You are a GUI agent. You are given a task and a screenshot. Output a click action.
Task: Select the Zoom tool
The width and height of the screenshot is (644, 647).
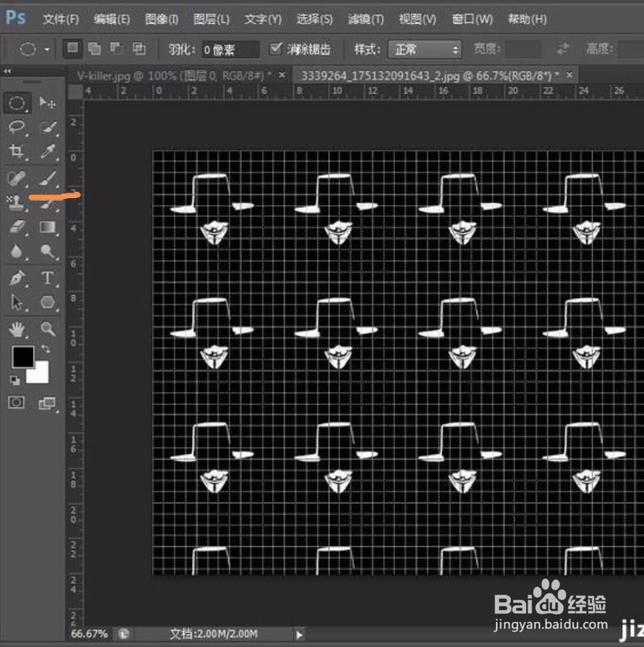[x=48, y=329]
